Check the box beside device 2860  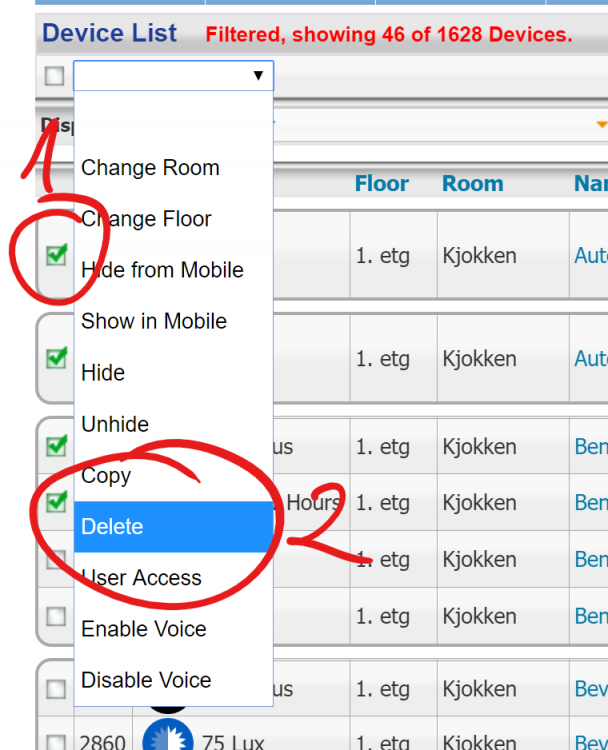click(x=56, y=742)
